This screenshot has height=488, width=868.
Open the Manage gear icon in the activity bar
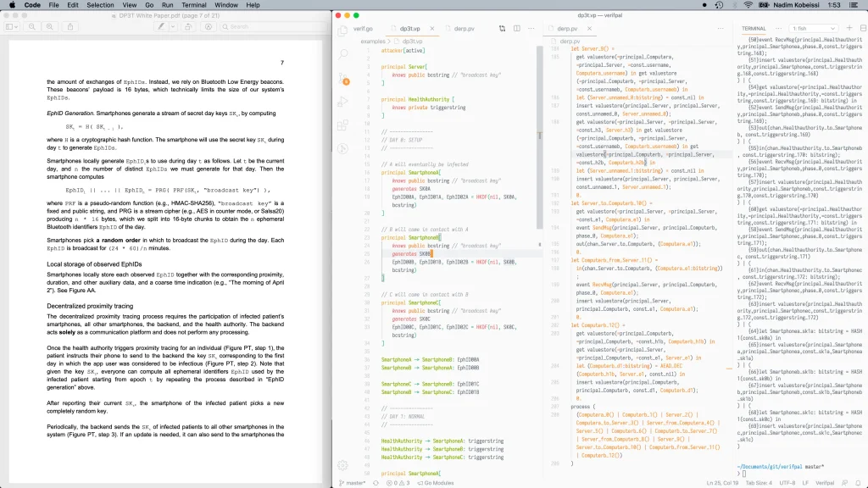343,465
